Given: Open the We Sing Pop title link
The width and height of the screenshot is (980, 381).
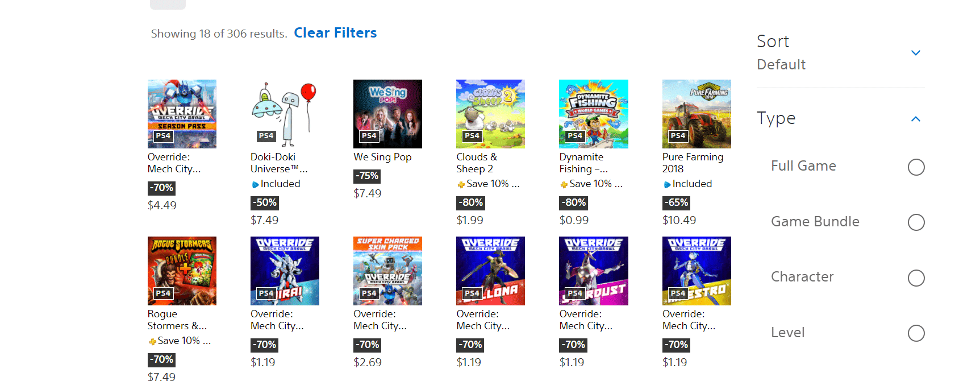Looking at the screenshot, I should (382, 157).
